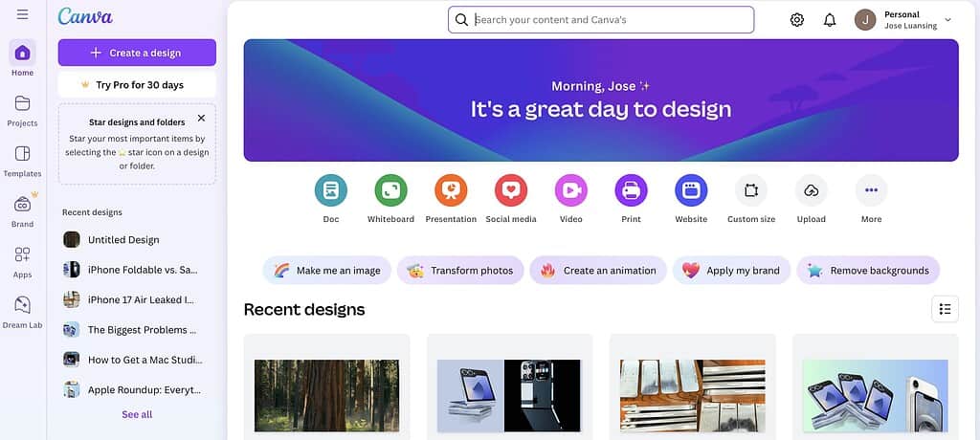The height and width of the screenshot is (440, 980).
Task: Open Templates in the sidebar
Action: pyautogui.click(x=23, y=162)
